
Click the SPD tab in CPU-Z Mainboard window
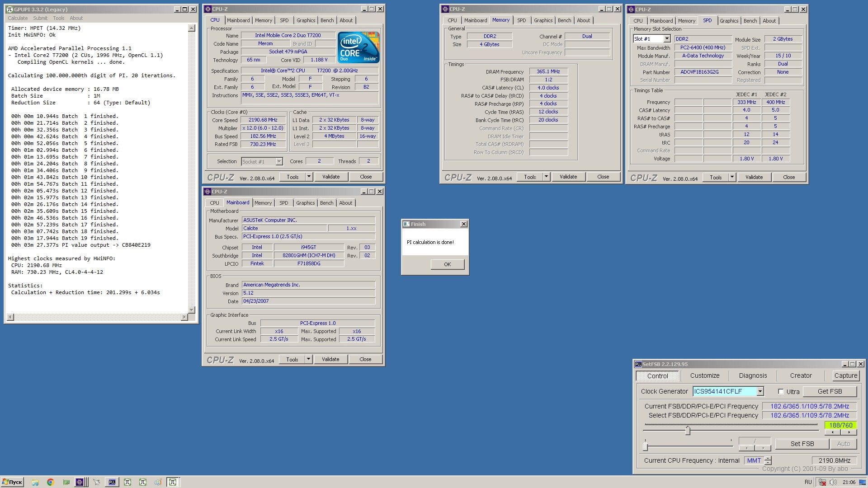click(283, 203)
